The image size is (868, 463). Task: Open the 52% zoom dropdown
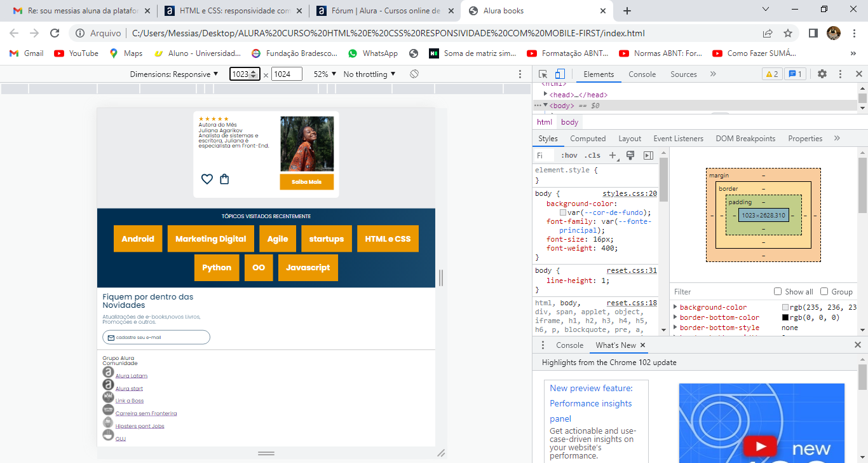(325, 74)
